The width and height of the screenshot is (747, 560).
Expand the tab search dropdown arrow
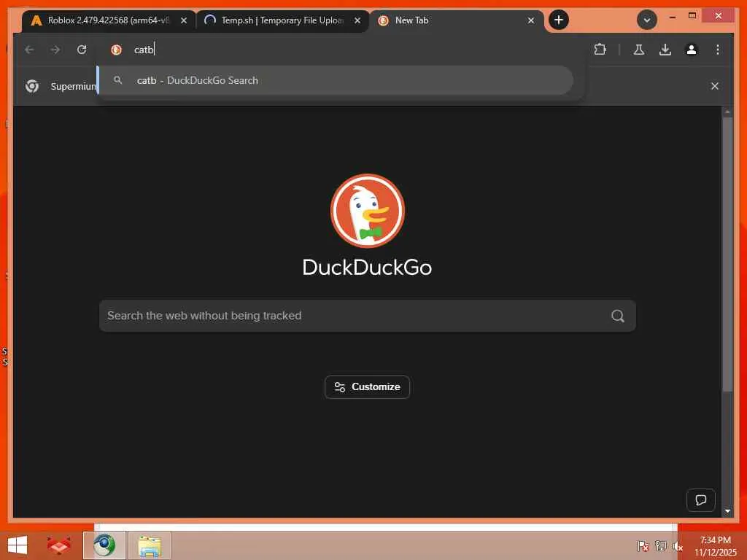[x=647, y=20]
